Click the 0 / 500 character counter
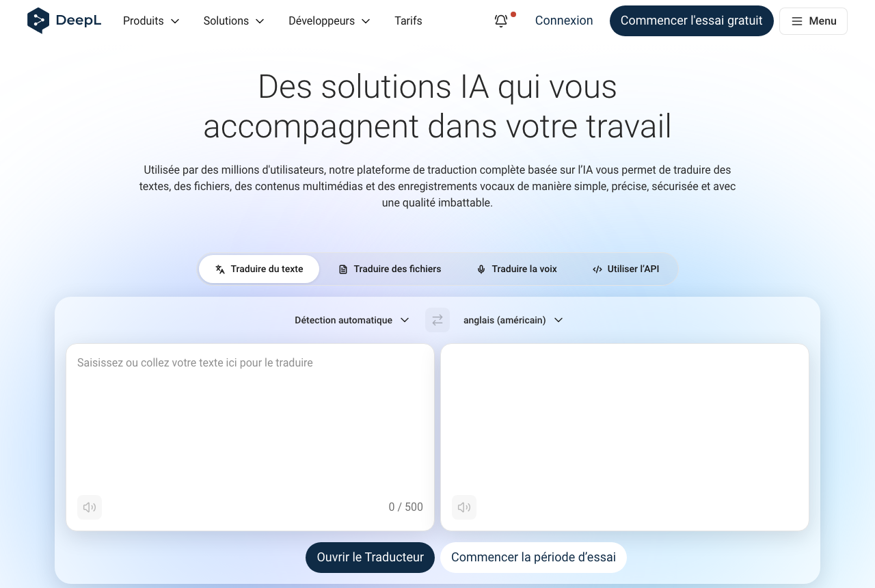Screen dimensions: 875x588 [x=406, y=507]
